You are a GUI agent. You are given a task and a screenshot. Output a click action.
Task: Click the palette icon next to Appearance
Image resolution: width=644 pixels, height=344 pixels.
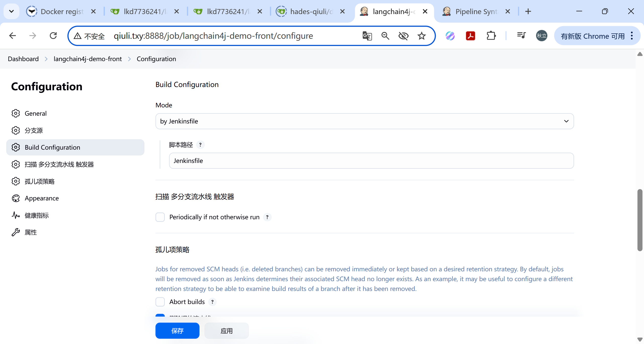pyautogui.click(x=16, y=198)
